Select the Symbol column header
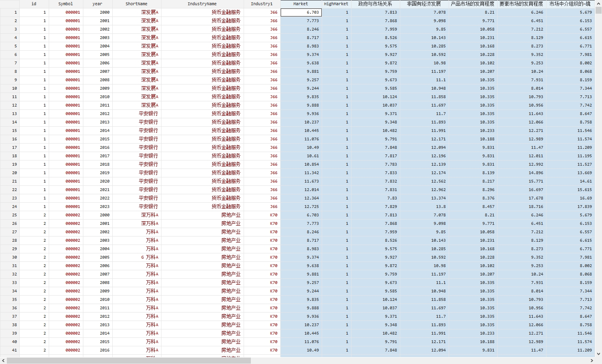The width and height of the screenshot is (602, 364). tap(66, 4)
